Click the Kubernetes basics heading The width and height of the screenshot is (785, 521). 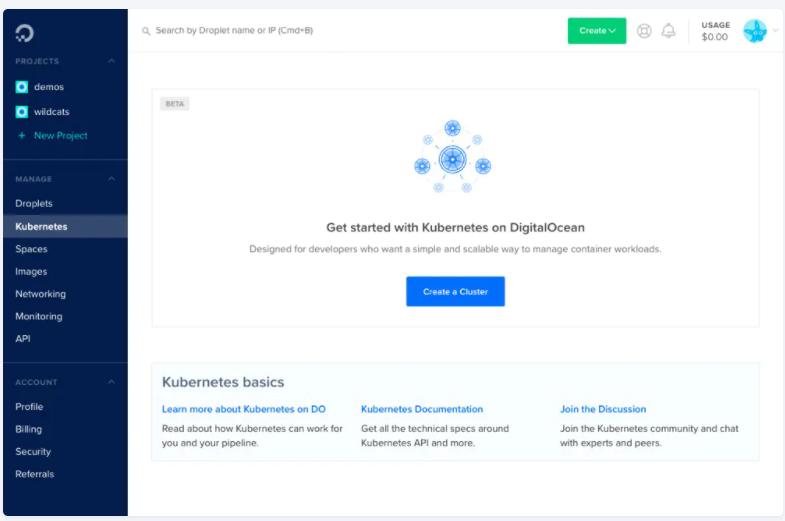pos(223,382)
